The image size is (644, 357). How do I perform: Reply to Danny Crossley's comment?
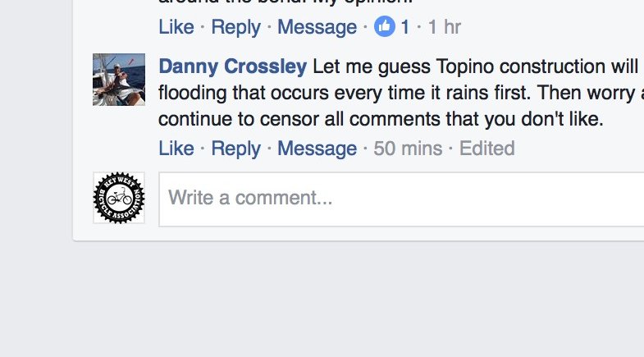(x=235, y=149)
